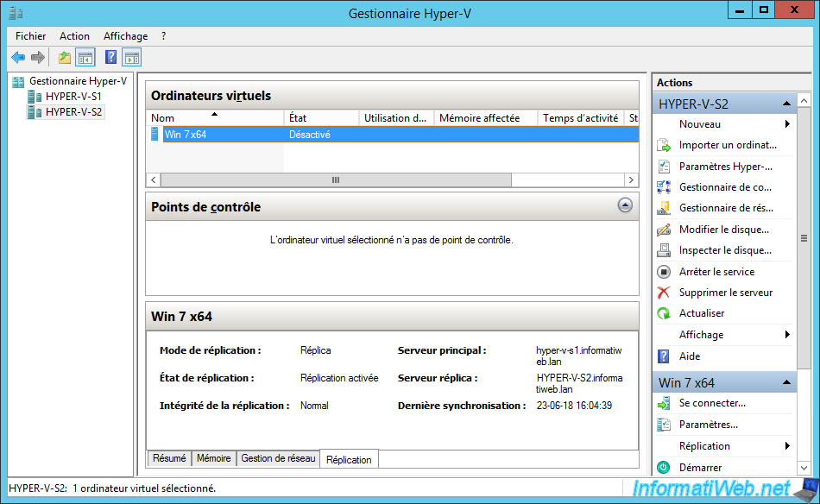
Task: Click Se connecter... action
Action: pyautogui.click(x=712, y=403)
